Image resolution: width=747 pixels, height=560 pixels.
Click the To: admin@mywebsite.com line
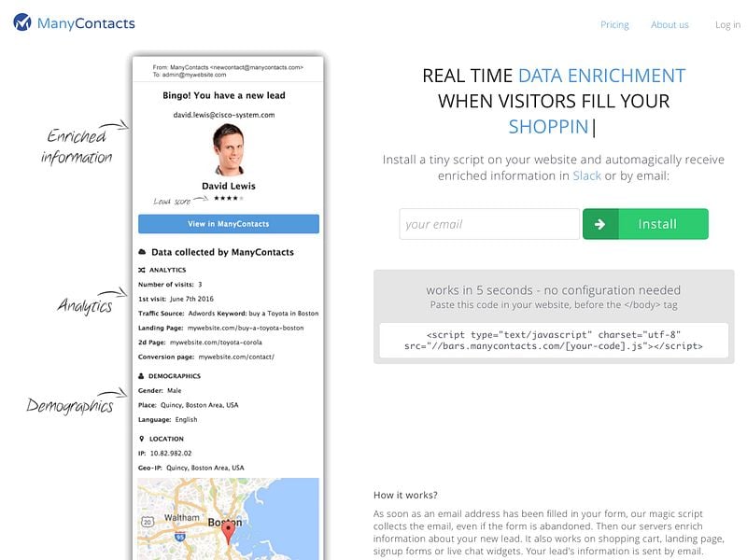190,75
